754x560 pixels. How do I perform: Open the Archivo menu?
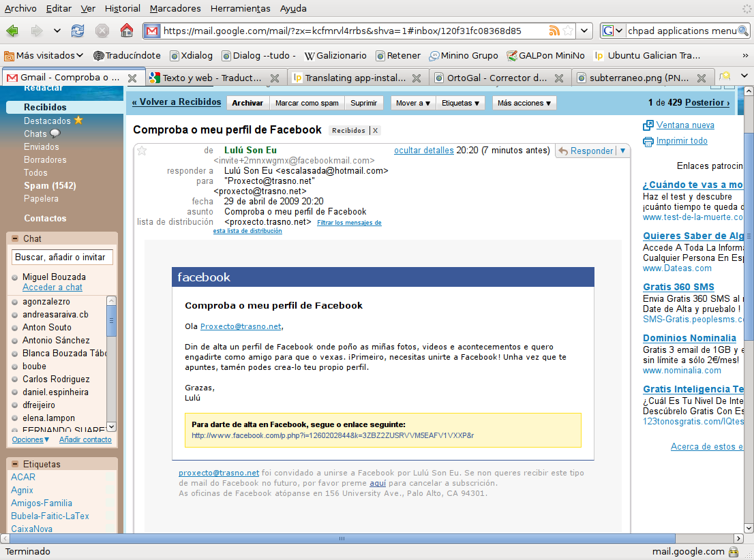click(x=20, y=8)
